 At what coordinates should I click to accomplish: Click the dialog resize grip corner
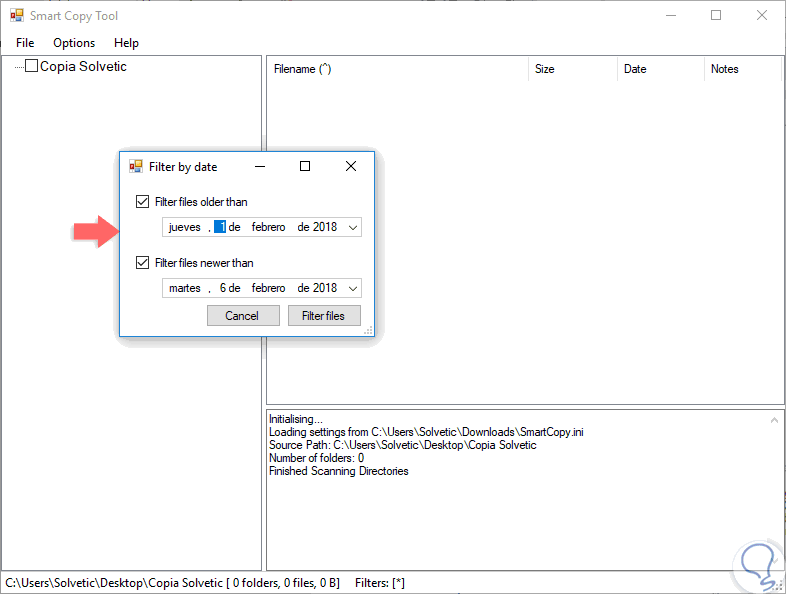click(x=368, y=330)
